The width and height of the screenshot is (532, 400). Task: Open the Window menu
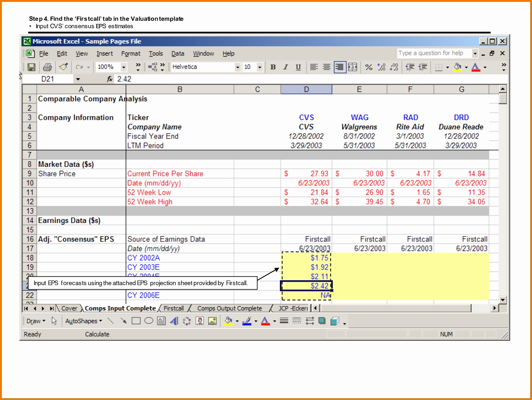coord(203,54)
